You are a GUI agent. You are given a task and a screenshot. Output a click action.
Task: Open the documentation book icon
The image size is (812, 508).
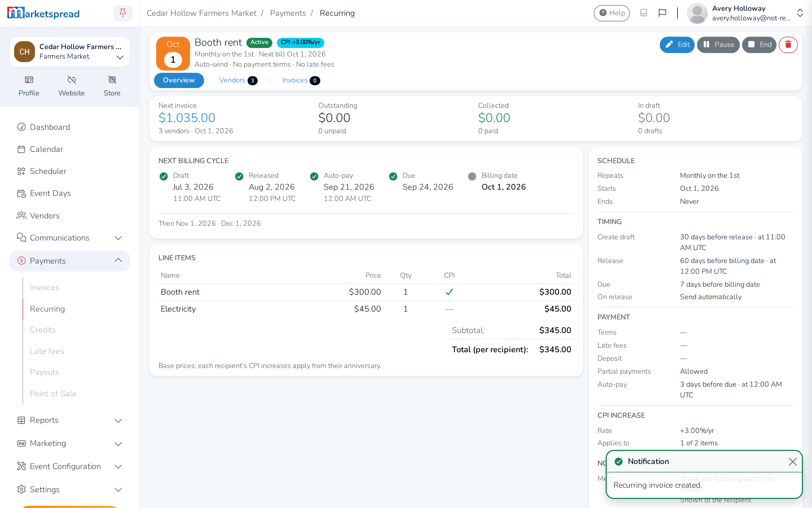pyautogui.click(x=643, y=13)
